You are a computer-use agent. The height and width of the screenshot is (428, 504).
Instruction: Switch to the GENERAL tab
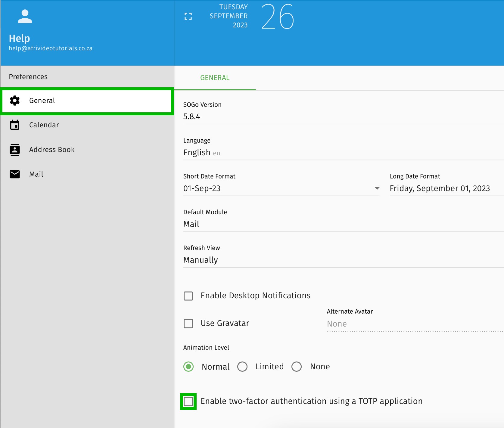(x=215, y=78)
